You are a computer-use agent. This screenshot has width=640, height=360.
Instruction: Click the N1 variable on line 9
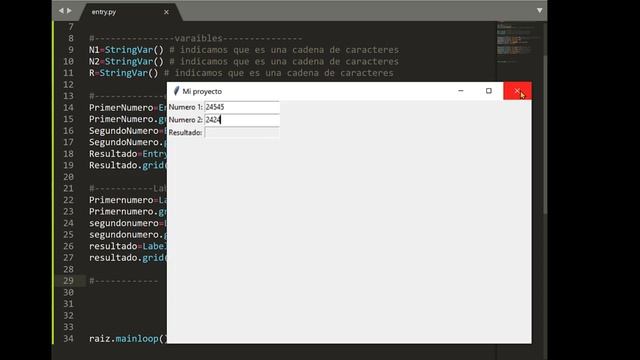[x=94, y=50]
